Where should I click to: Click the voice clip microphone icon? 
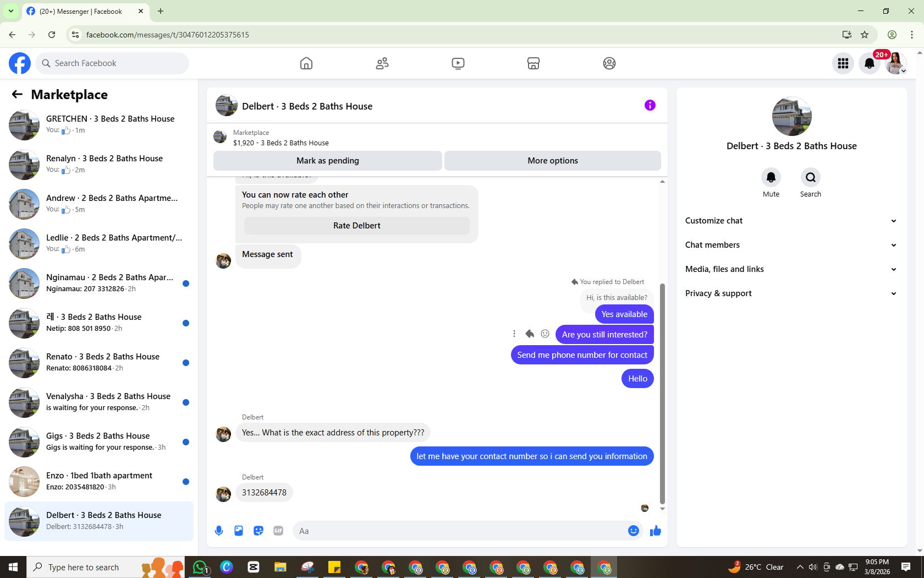pos(219,531)
